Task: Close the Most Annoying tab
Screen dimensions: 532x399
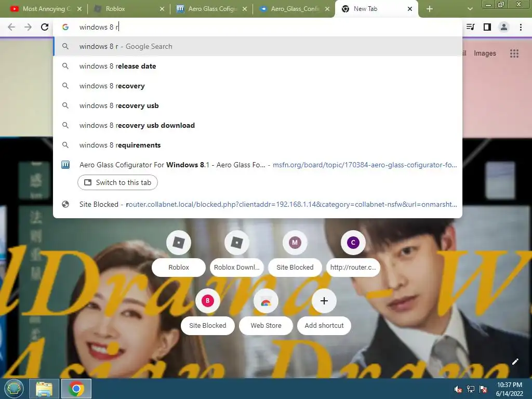Action: coord(79,9)
